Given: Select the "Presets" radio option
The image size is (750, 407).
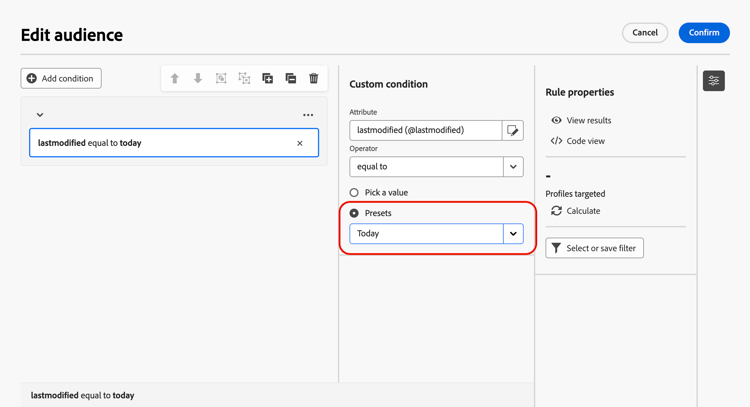Looking at the screenshot, I should click(x=354, y=213).
